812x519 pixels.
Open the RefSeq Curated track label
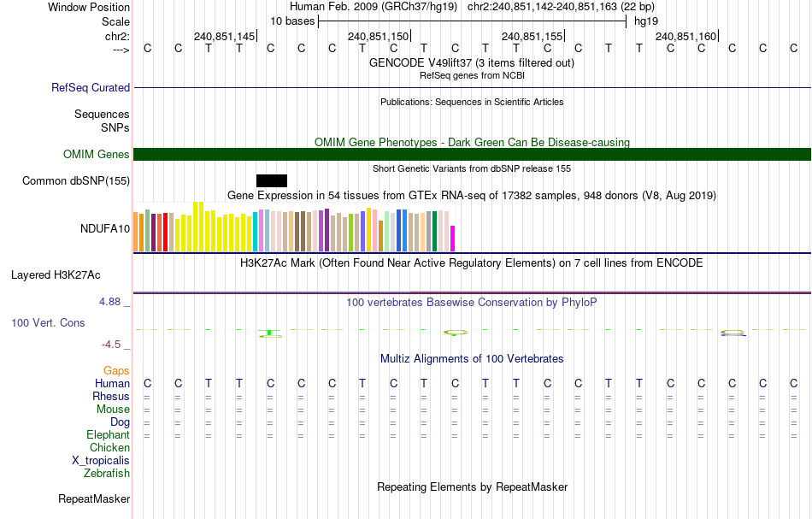[91, 87]
